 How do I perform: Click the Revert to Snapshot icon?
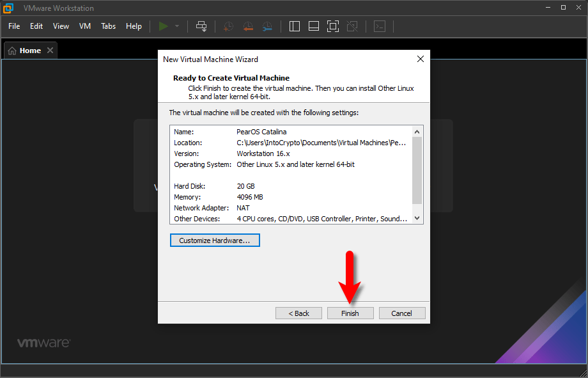click(x=247, y=26)
